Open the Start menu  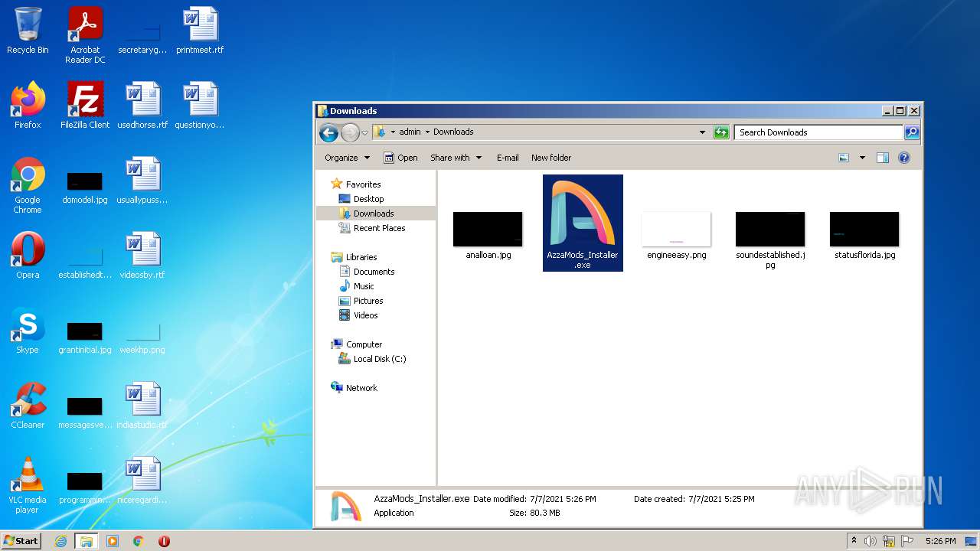21,541
